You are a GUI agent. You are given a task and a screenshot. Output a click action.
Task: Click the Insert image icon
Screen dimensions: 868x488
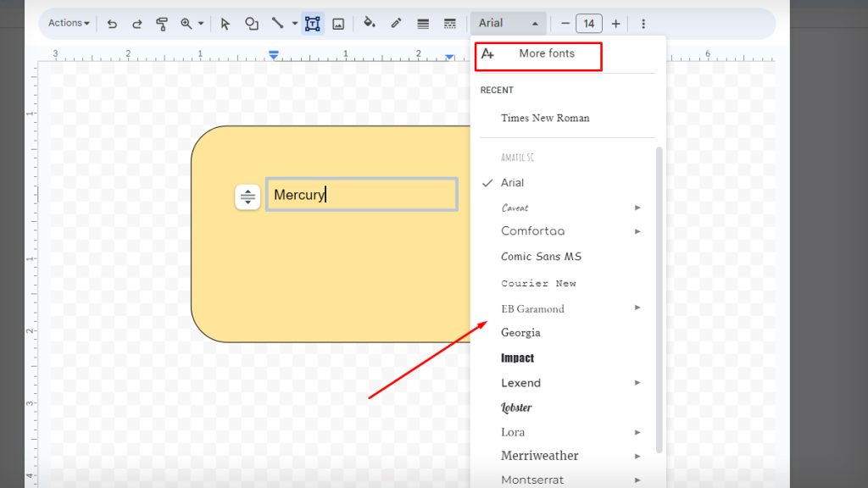coord(338,23)
